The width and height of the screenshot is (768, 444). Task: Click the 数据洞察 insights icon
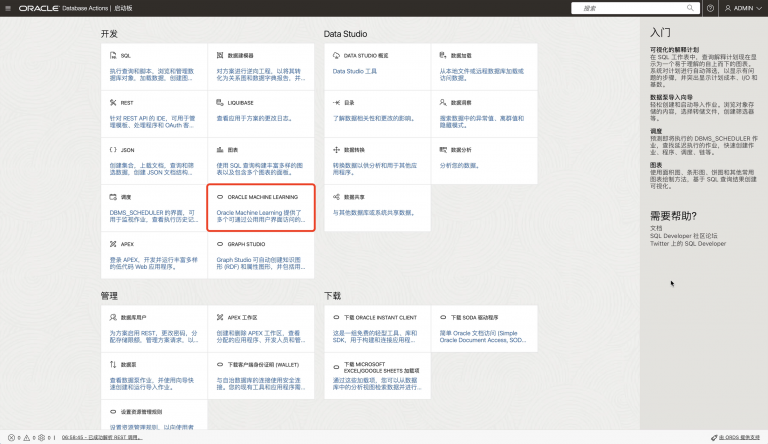click(x=443, y=102)
